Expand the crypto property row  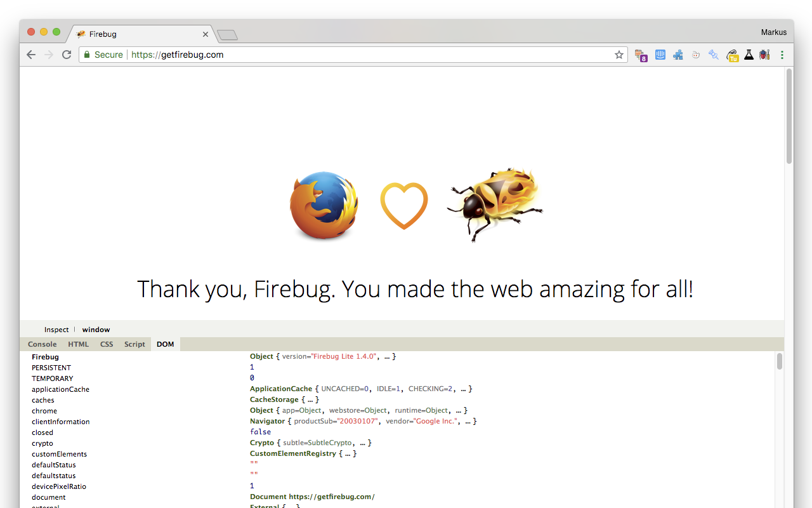(x=43, y=443)
